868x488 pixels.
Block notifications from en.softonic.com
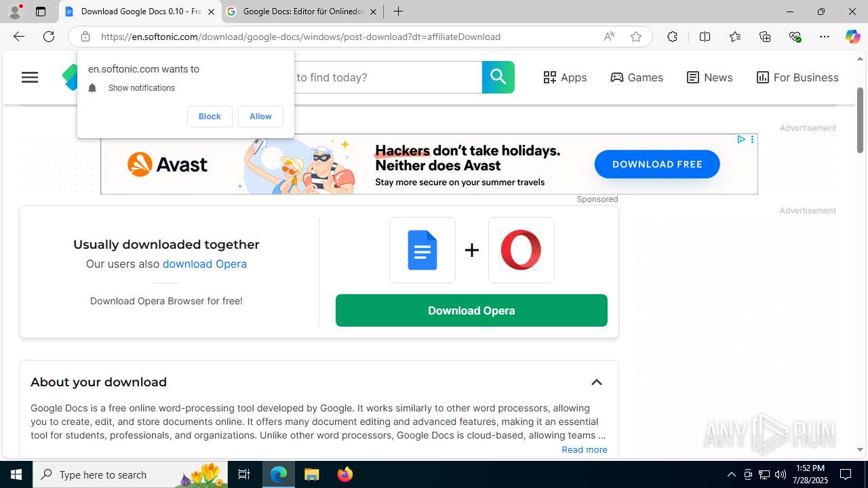[210, 117]
